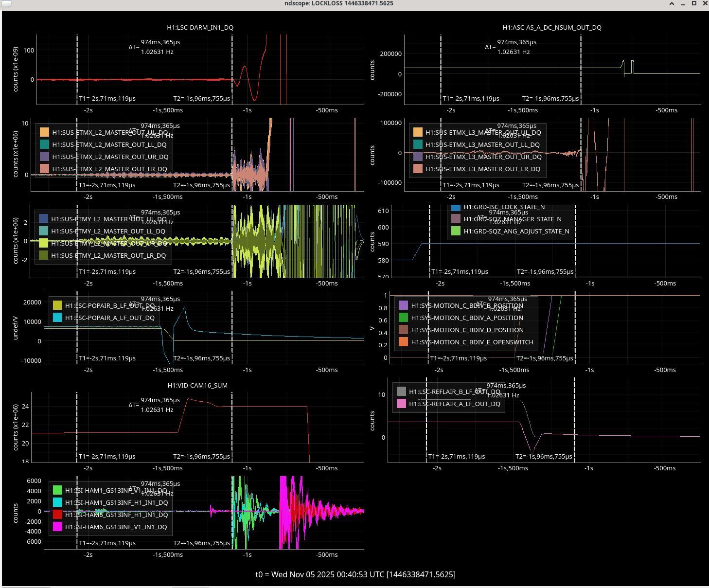
Task: Click the H1:LSC-DARM_IN1_DQ plot title
Action: coord(200,28)
